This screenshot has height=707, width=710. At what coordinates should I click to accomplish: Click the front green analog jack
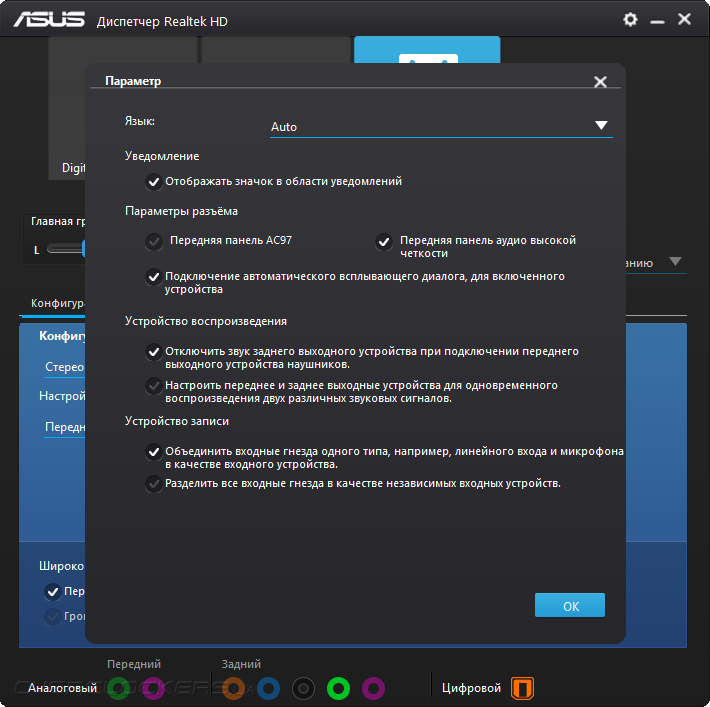[x=119, y=688]
